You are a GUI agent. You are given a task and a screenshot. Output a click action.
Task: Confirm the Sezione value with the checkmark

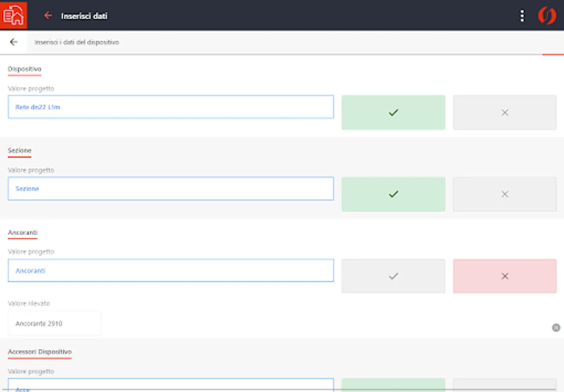click(393, 194)
